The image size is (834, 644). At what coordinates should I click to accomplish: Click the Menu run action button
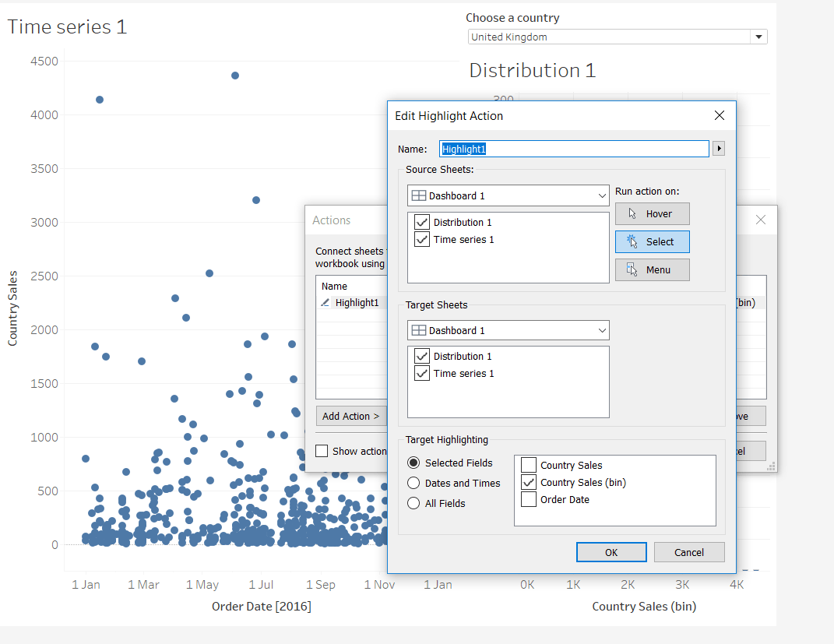click(x=652, y=269)
